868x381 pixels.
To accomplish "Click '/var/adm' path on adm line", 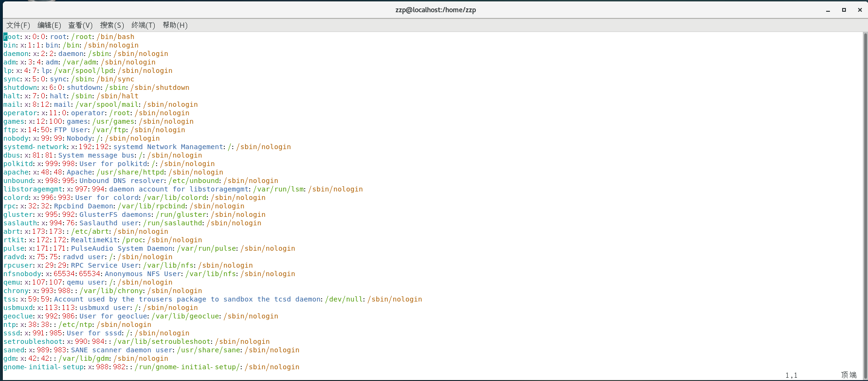I will click(x=79, y=62).
